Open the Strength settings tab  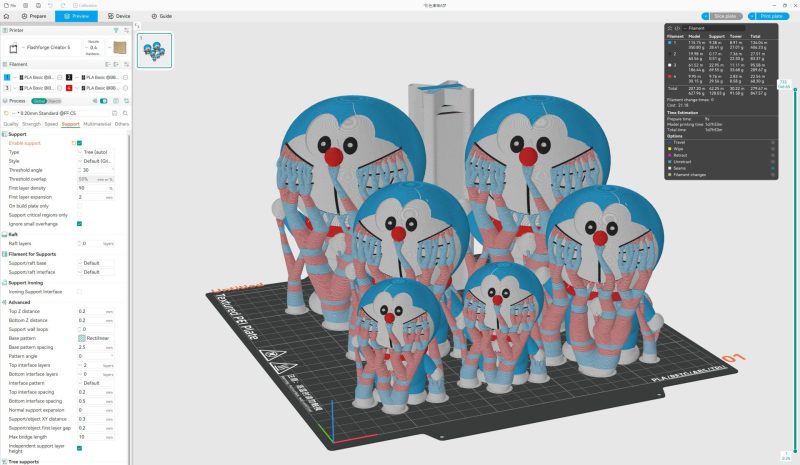[x=32, y=124]
